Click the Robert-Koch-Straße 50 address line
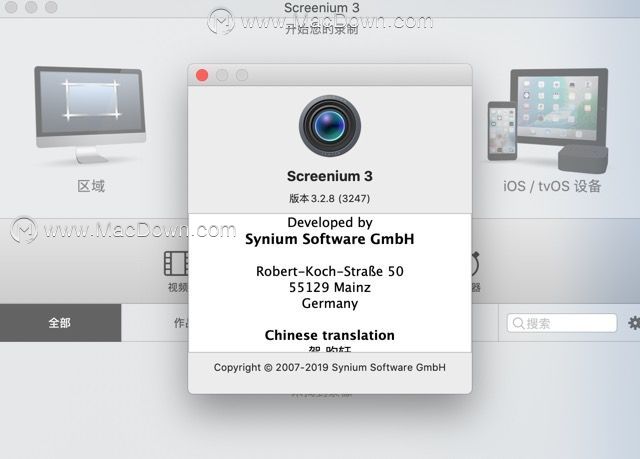The width and height of the screenshot is (640, 459). 330,271
